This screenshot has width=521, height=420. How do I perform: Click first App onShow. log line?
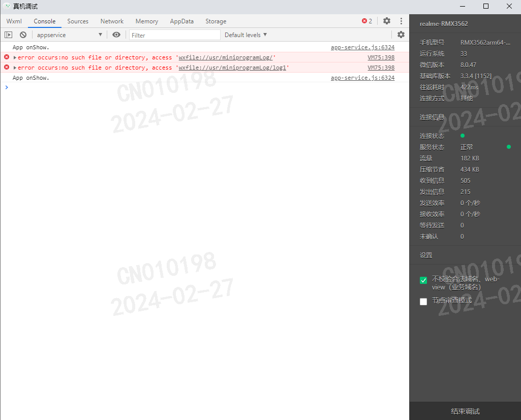click(x=31, y=47)
